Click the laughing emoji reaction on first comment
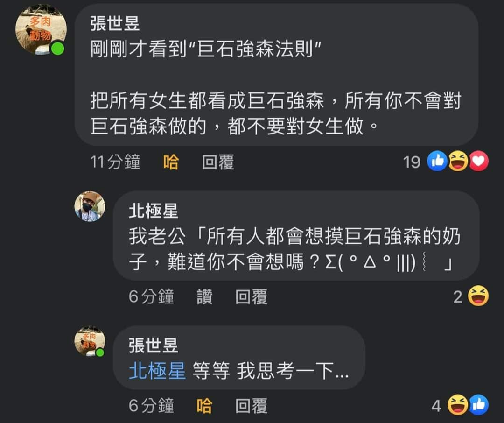This screenshot has width=504, height=423. (458, 161)
